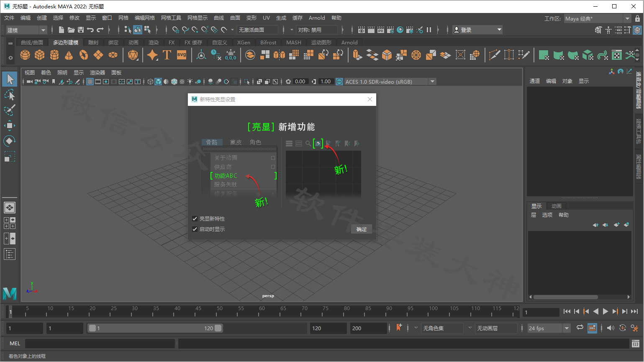This screenshot has width=644, height=362.
Task: Select the polygon sphere shelf icon
Action: click(25, 55)
